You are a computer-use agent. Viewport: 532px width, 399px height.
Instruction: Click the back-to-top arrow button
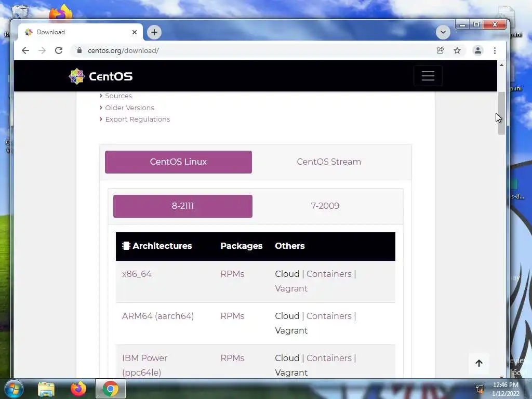tap(478, 363)
